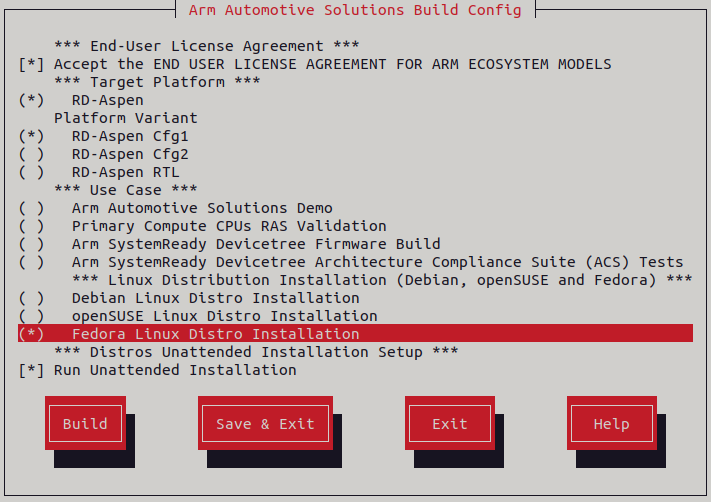
Task: Select Debian Linux Distro Installation
Action: click(x=31, y=298)
